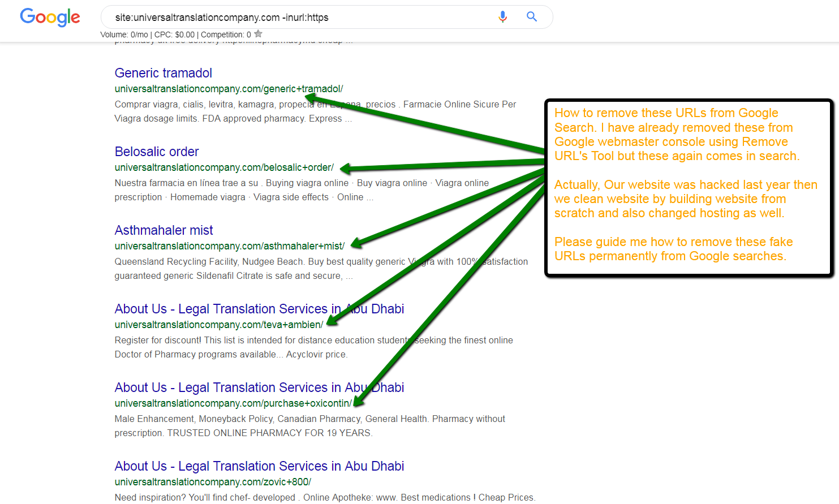Click the blue search magnifier icon

(532, 16)
